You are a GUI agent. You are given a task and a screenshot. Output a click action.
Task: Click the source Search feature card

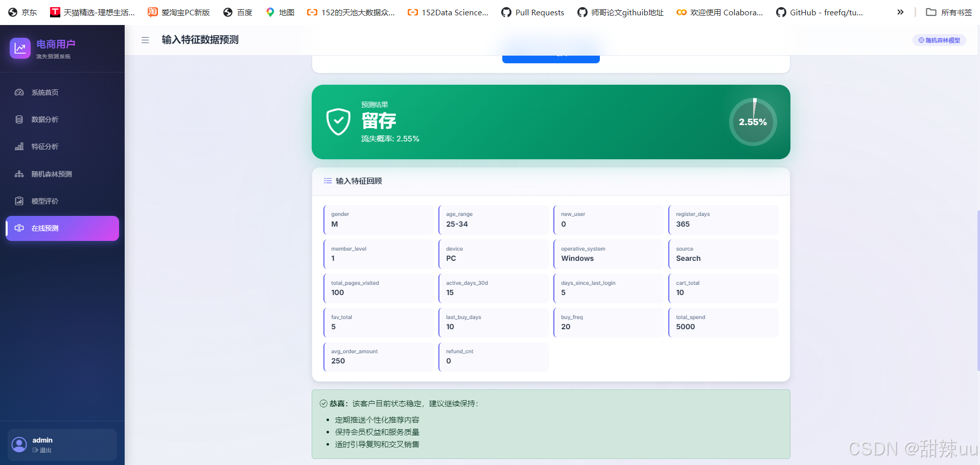pos(723,254)
